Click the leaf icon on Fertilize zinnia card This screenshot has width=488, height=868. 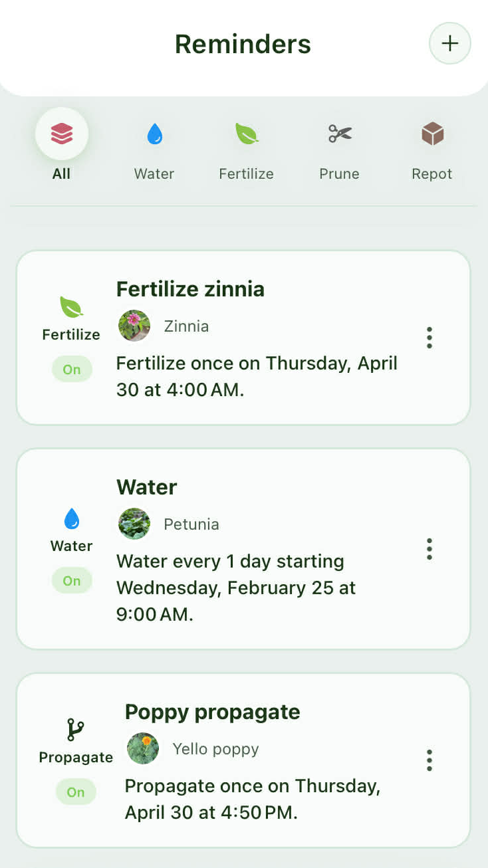tap(71, 307)
